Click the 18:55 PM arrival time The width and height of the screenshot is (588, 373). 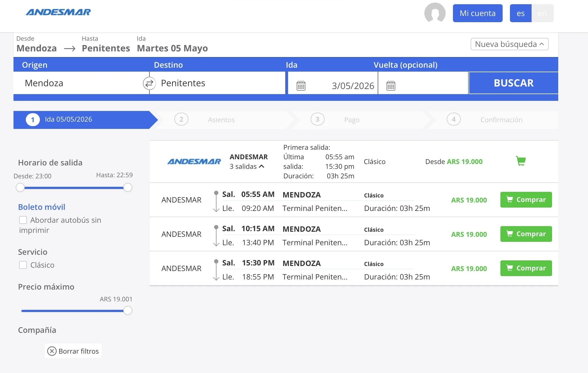pyautogui.click(x=258, y=277)
